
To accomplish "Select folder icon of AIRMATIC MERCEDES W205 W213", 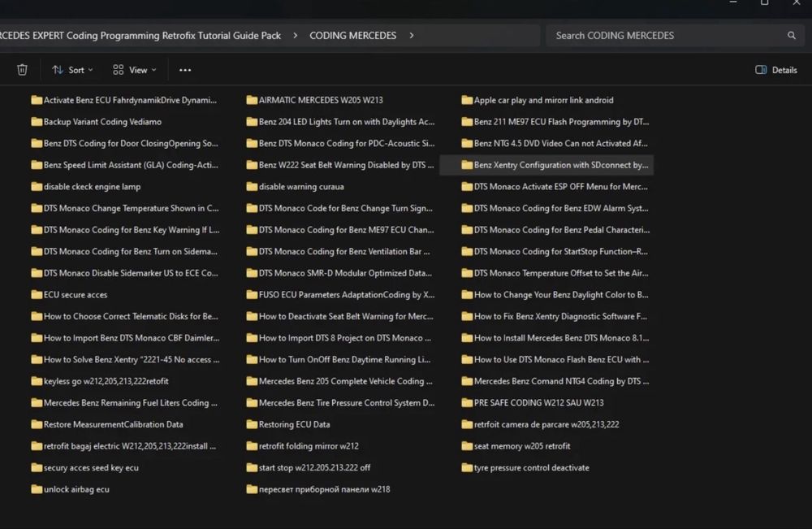I will (x=252, y=100).
